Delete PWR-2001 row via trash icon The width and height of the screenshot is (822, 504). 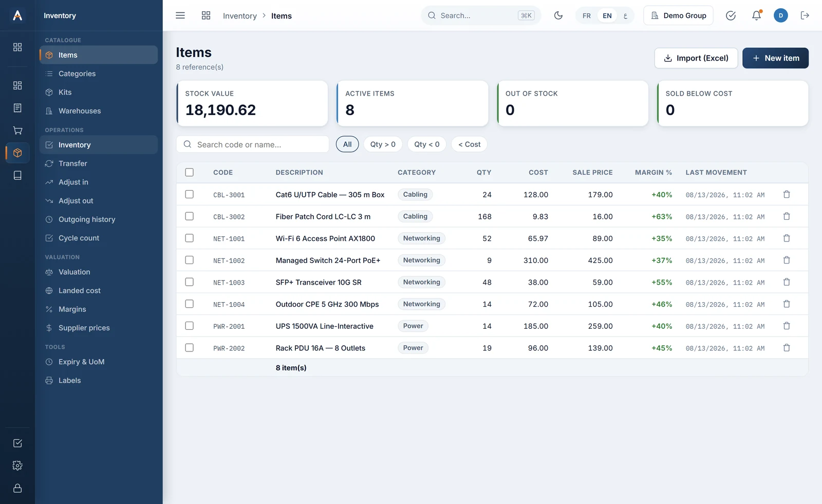787,326
